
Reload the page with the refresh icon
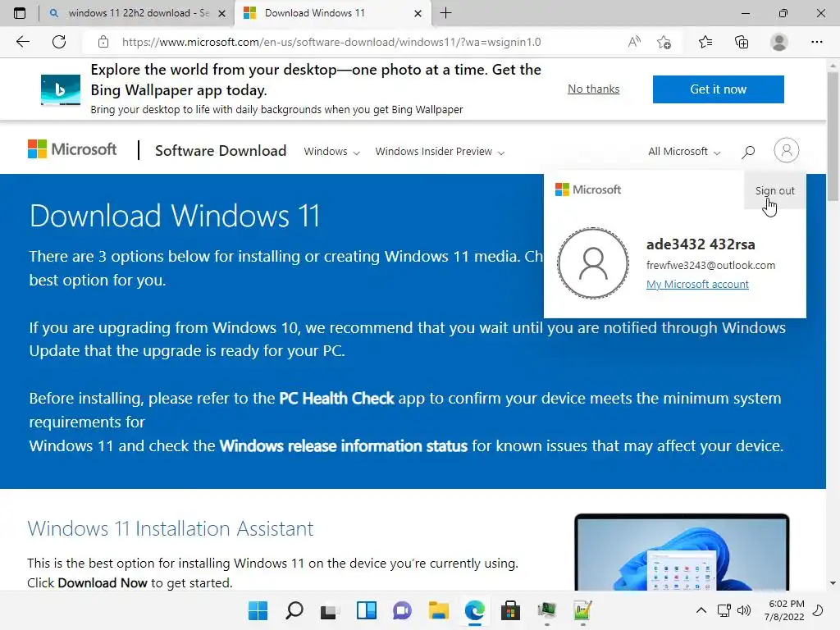tap(59, 42)
